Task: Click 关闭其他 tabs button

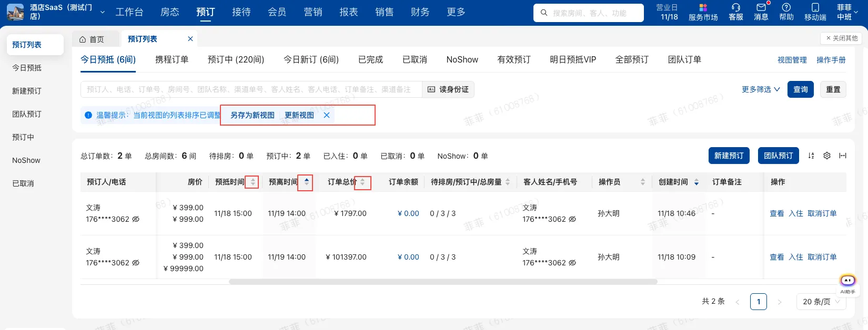Action: (842, 38)
